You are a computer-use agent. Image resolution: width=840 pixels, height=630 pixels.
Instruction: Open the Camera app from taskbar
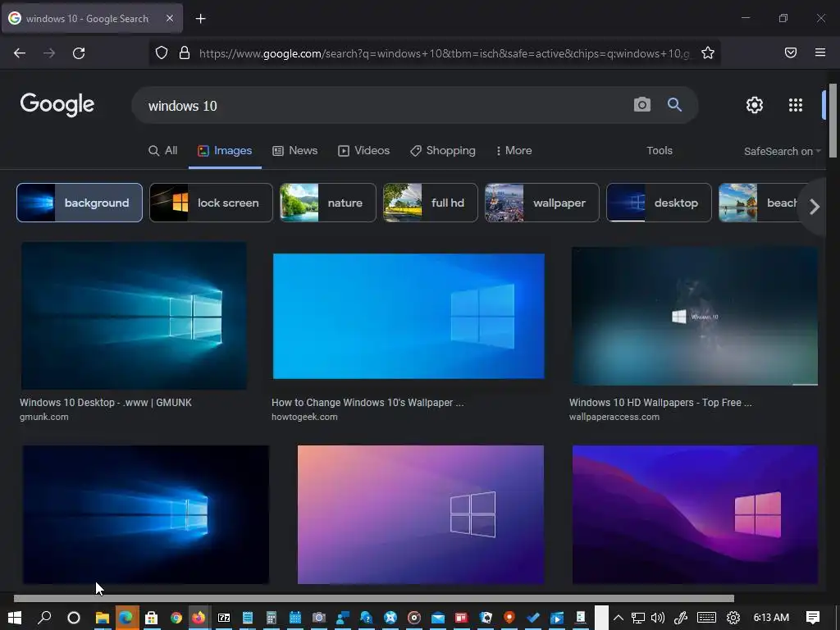coord(319,618)
